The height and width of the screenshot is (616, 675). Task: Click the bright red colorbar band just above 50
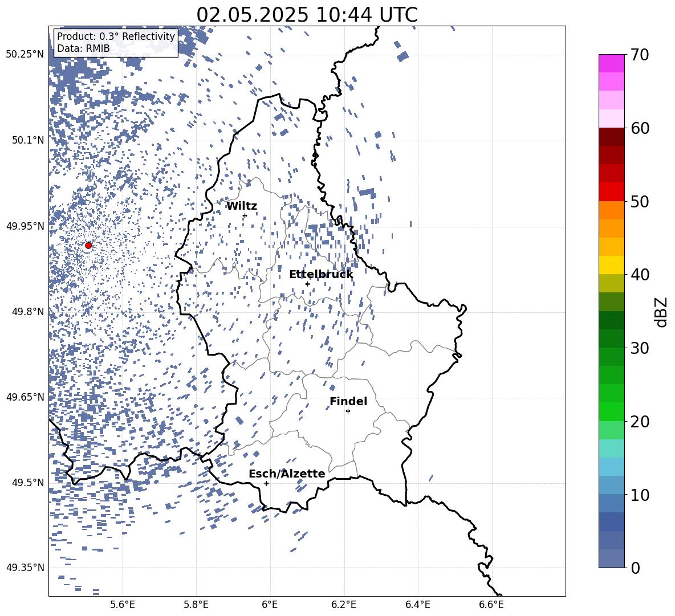(611, 192)
